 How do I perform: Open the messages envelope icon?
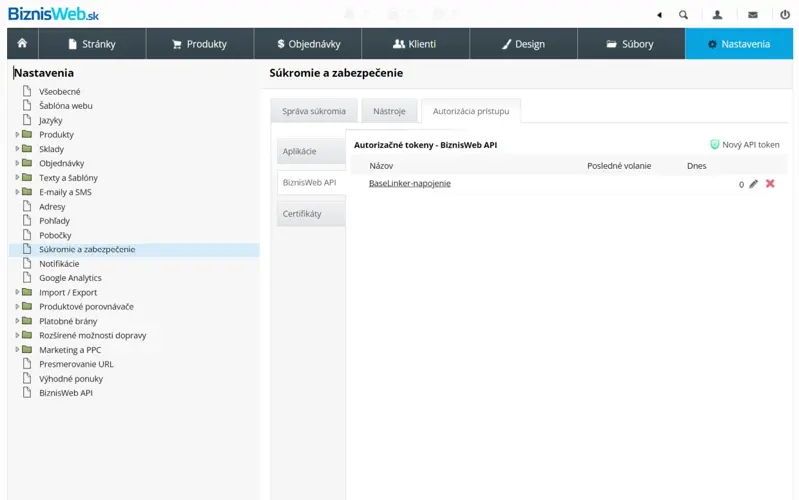click(753, 15)
